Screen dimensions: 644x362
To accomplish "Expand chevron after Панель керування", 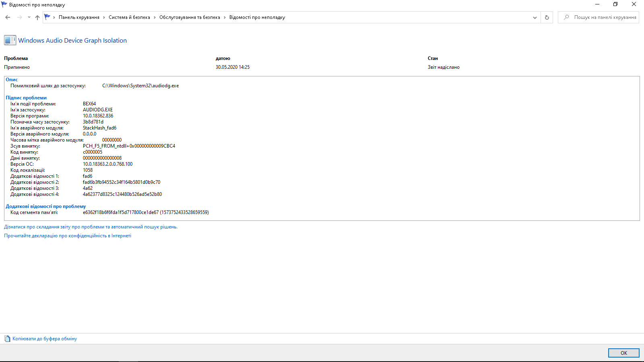I will [x=104, y=17].
